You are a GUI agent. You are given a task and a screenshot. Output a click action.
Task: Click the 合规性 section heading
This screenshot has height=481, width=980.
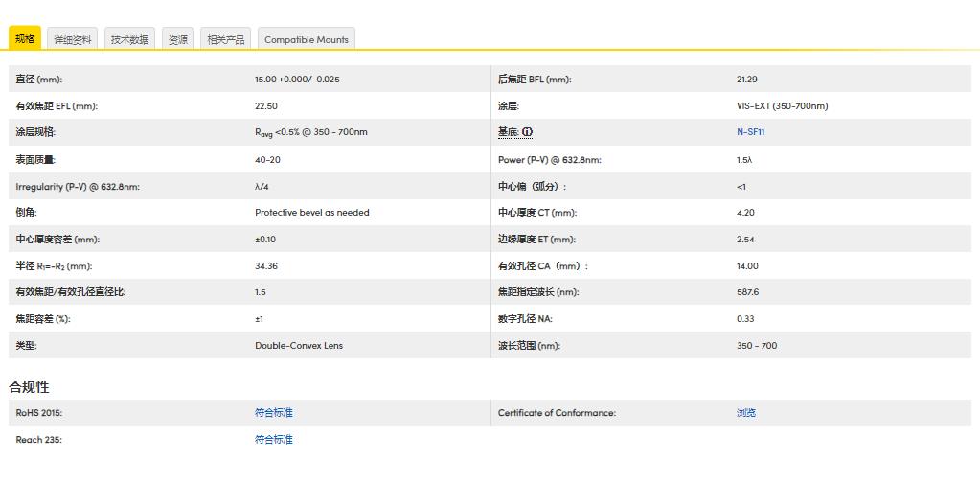tap(29, 387)
